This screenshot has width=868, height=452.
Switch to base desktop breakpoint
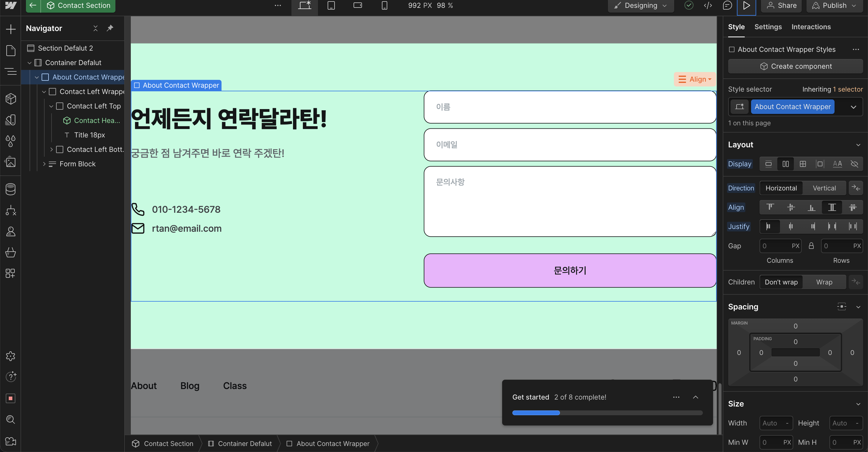tap(305, 5)
